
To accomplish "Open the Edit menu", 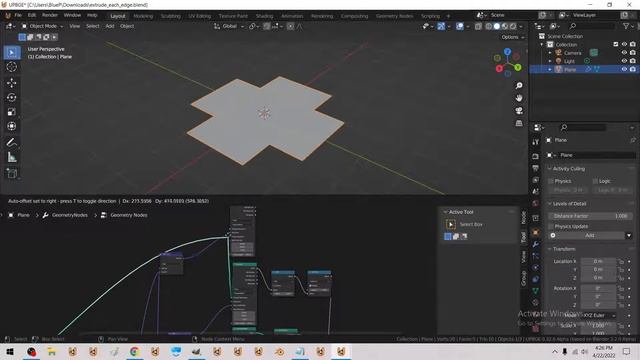I will [32, 15].
